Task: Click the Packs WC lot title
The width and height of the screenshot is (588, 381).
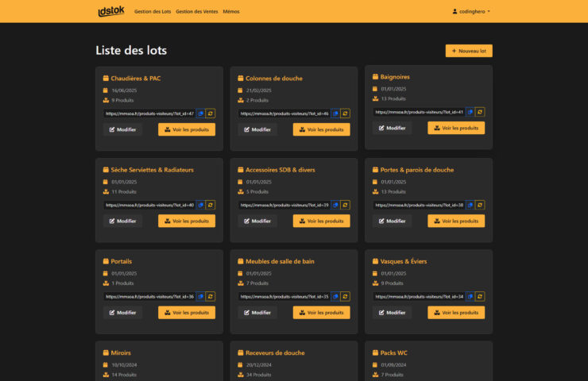Action: point(394,353)
